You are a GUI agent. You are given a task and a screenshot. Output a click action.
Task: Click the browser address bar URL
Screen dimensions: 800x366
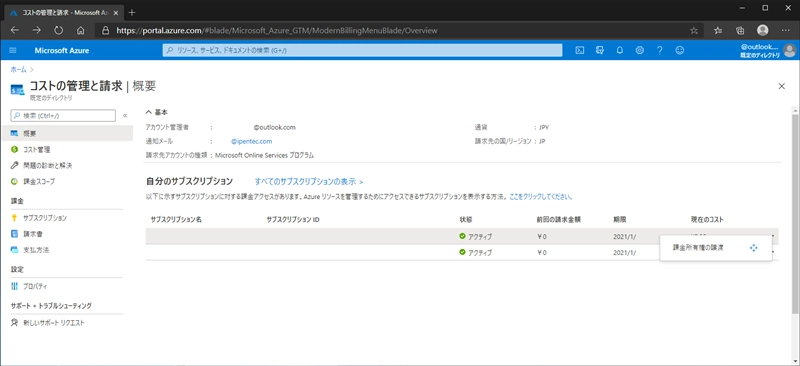point(277,31)
